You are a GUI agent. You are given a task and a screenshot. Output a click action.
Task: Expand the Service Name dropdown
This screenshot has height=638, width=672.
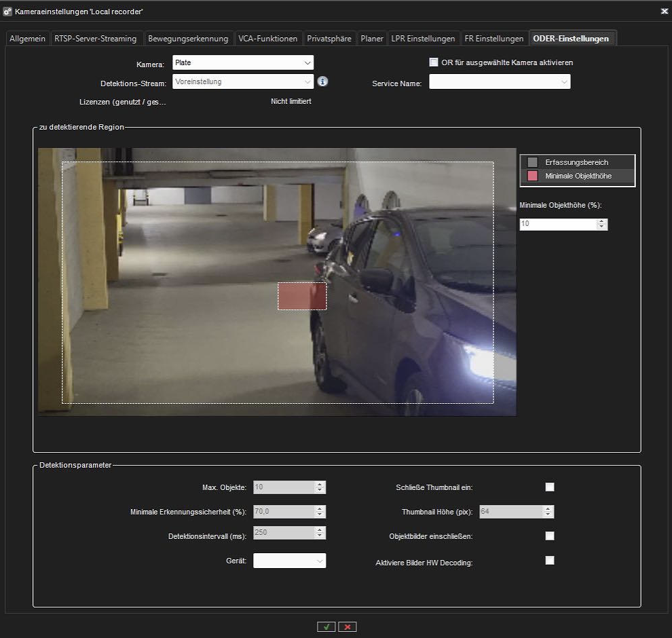tap(500, 81)
